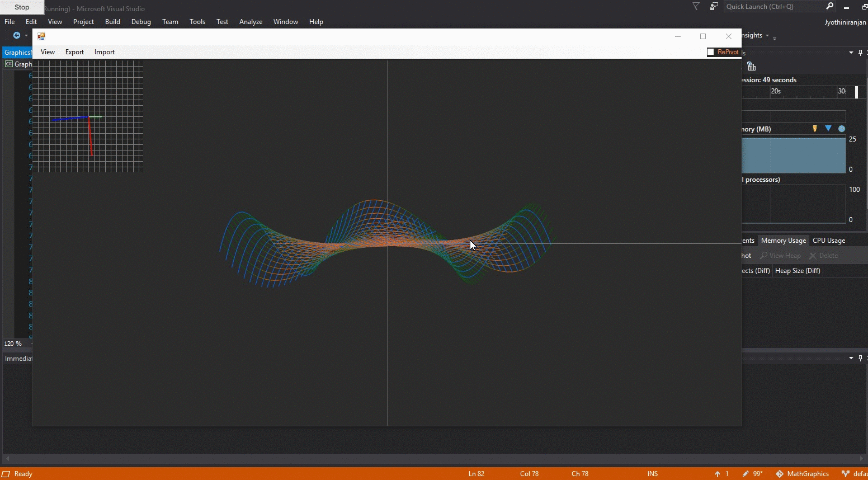The width and height of the screenshot is (868, 480).
Task: Open the Window menu
Action: click(x=285, y=22)
